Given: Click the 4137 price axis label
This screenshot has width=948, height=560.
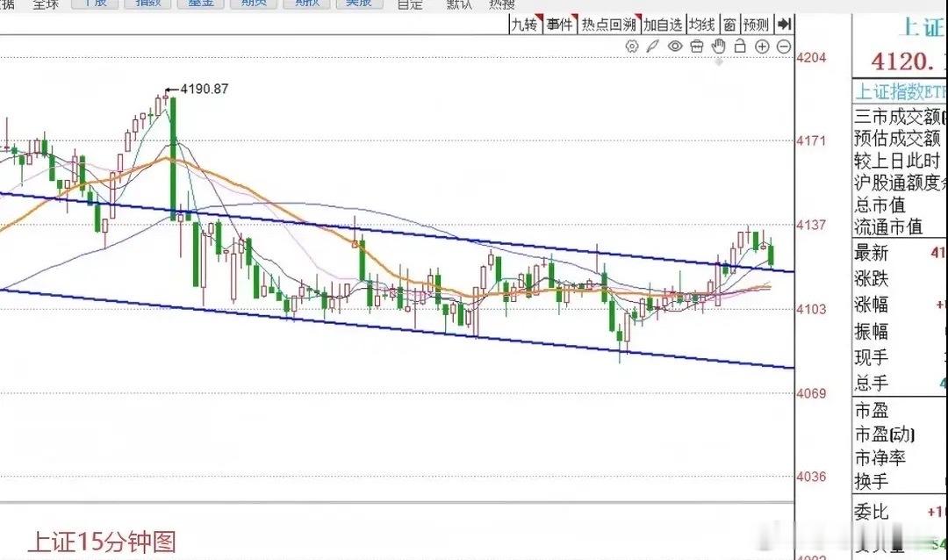Looking at the screenshot, I should pos(811,225).
